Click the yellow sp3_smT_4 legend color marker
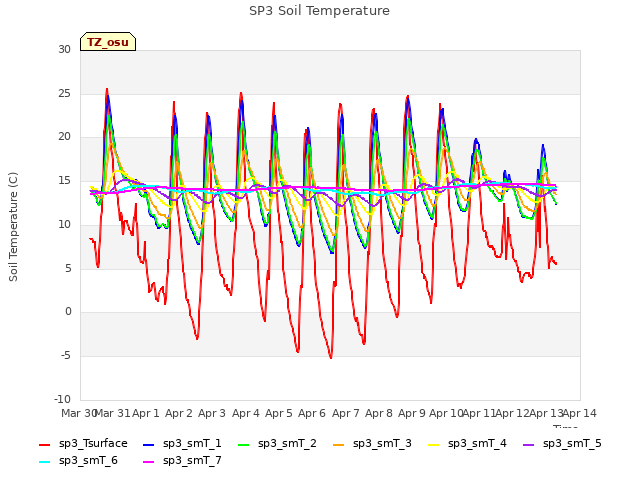The image size is (640, 480). (434, 444)
